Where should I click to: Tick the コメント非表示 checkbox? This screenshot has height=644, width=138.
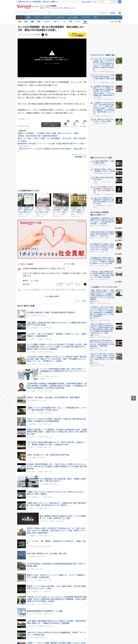tap(75, 301)
